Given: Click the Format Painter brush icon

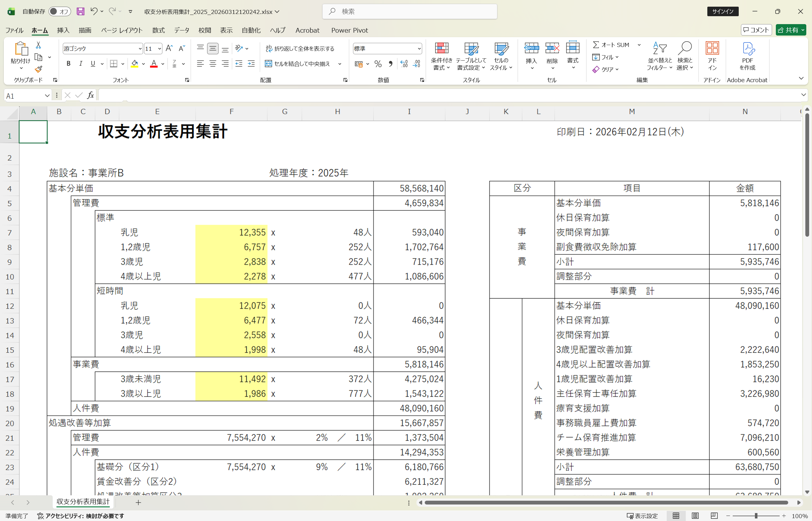Looking at the screenshot, I should click(x=39, y=69).
